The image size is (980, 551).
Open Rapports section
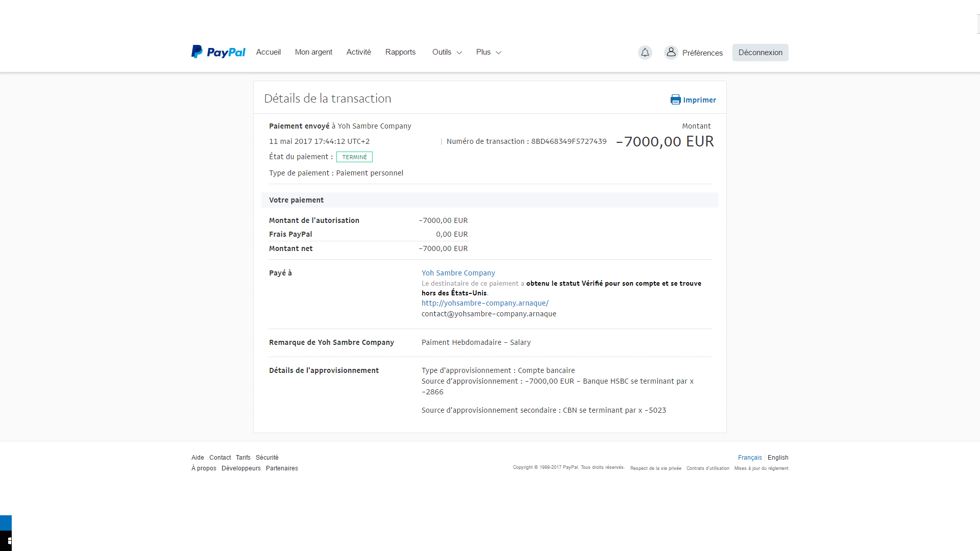[401, 52]
